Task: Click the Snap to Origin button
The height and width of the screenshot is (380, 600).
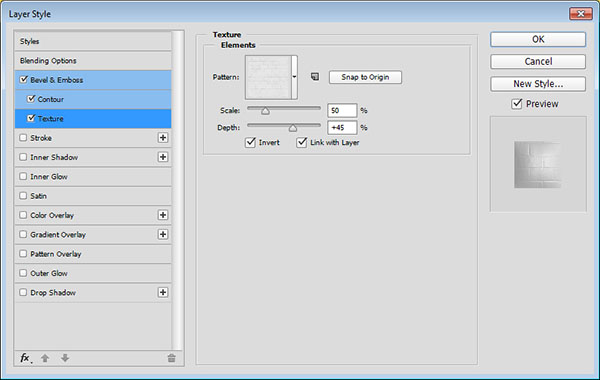Action: [x=365, y=77]
